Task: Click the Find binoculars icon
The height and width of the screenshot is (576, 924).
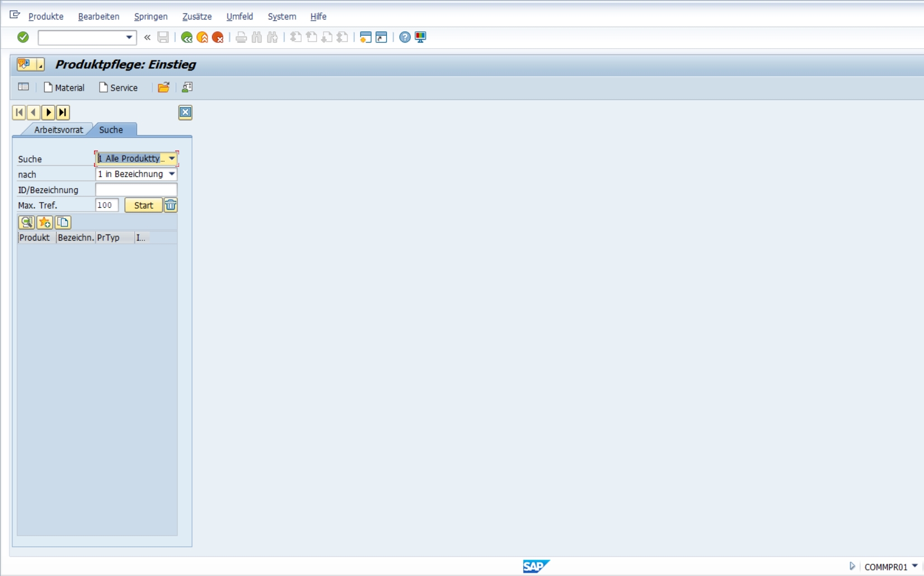Action: (257, 38)
